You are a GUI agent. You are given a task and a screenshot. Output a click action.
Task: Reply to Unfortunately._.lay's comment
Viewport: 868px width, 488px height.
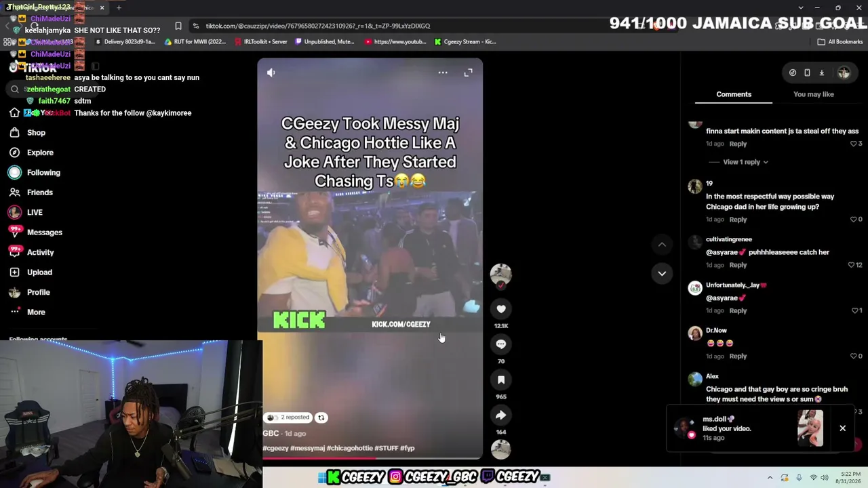(738, 310)
